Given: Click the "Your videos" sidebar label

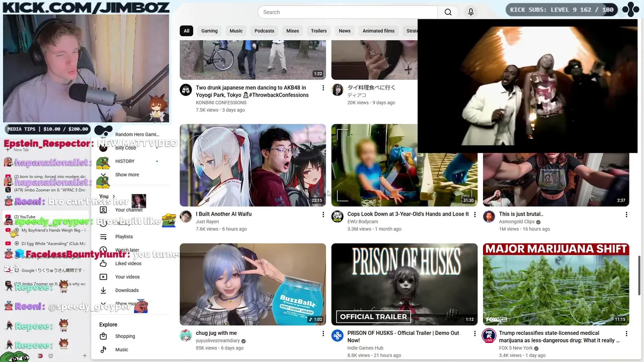Looking at the screenshot, I should pos(127,277).
